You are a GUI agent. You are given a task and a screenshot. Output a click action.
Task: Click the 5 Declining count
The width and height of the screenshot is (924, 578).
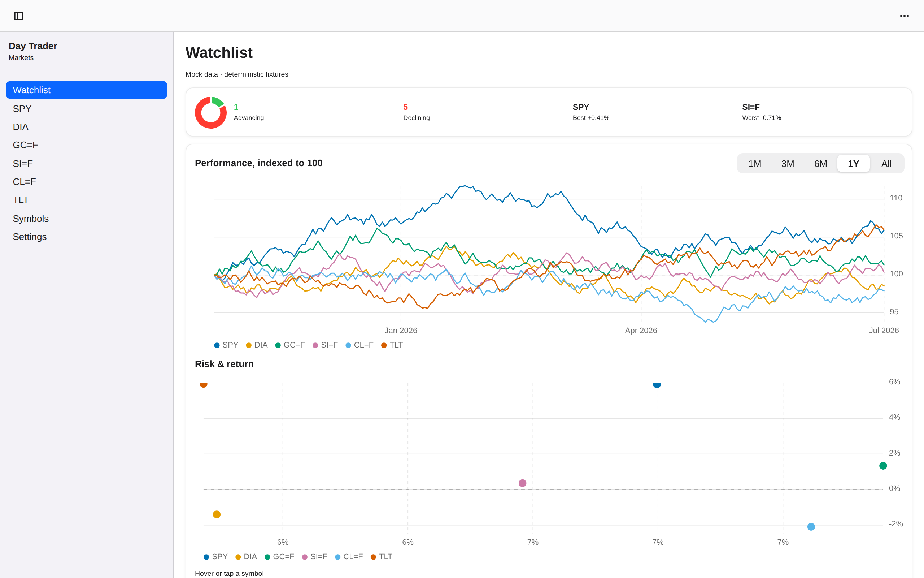pos(416,112)
